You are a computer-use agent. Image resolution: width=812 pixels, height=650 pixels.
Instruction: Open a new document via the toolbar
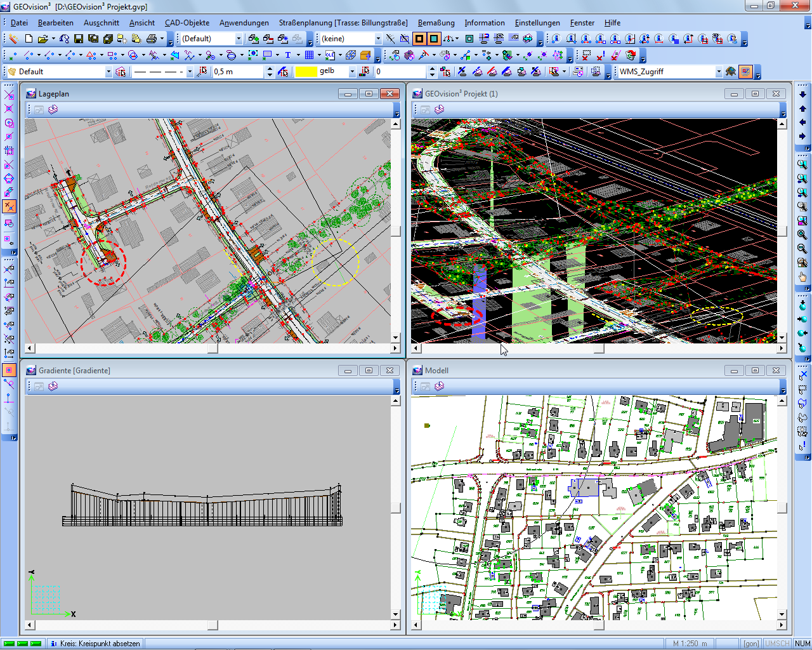(x=29, y=38)
